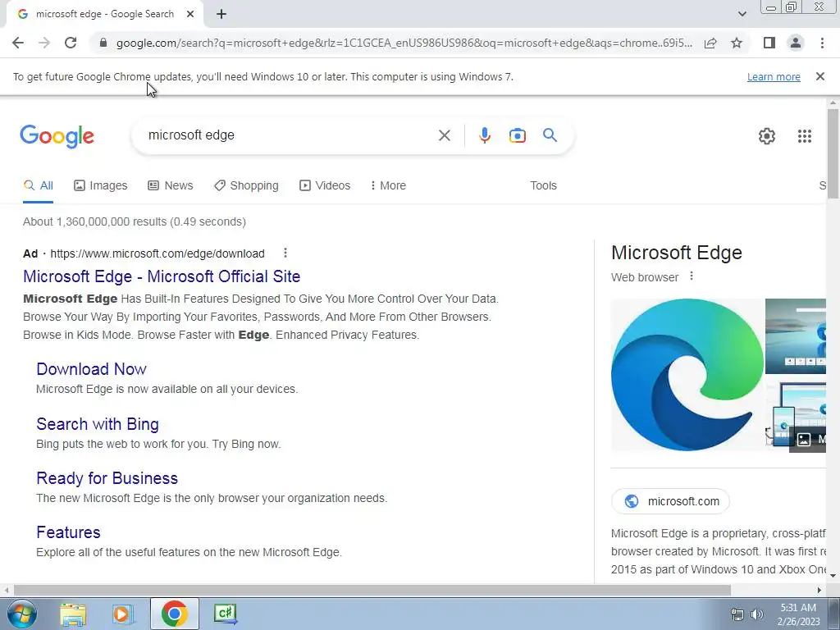Open the top-right Edge screenshot thumbnail

796,336
